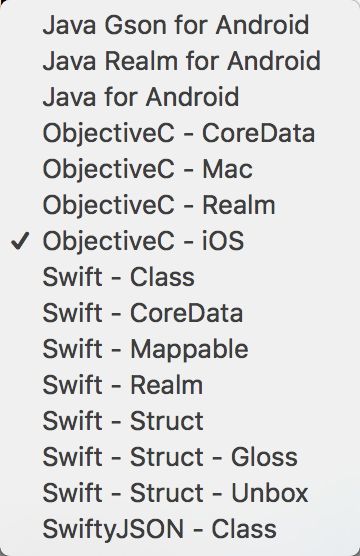Choose SwiftyJSON - Class option
This screenshot has height=556, width=360.
(x=180, y=529)
